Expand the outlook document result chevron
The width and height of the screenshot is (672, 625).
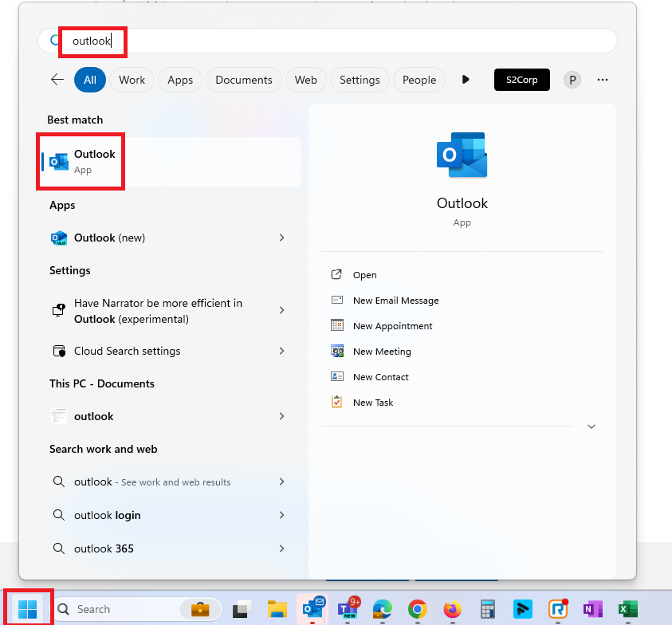281,416
